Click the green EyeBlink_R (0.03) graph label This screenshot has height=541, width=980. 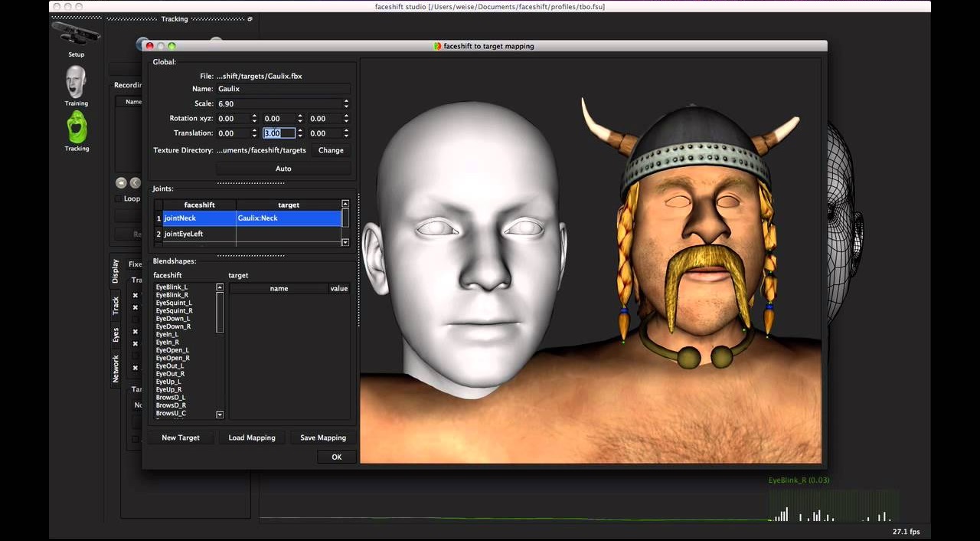coord(799,480)
